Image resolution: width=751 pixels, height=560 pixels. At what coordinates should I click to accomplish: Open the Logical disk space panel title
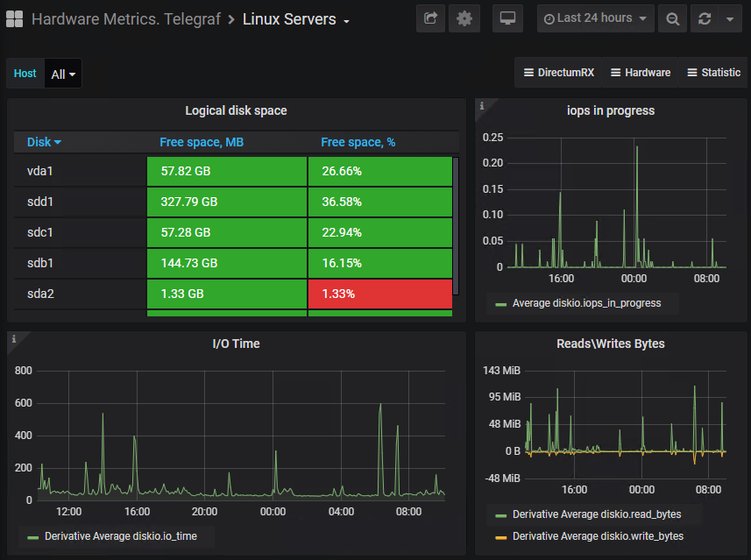[236, 110]
